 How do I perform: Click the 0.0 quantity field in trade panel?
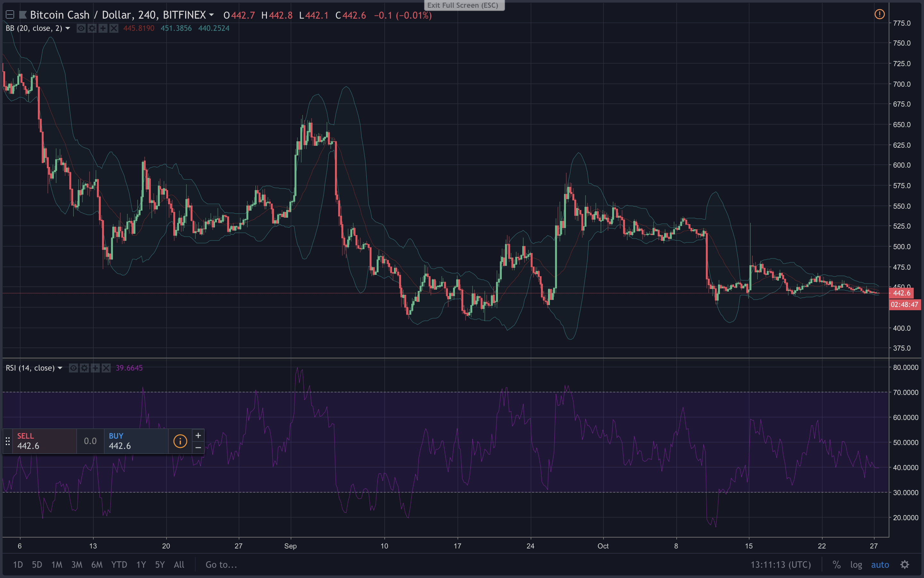[x=90, y=441]
